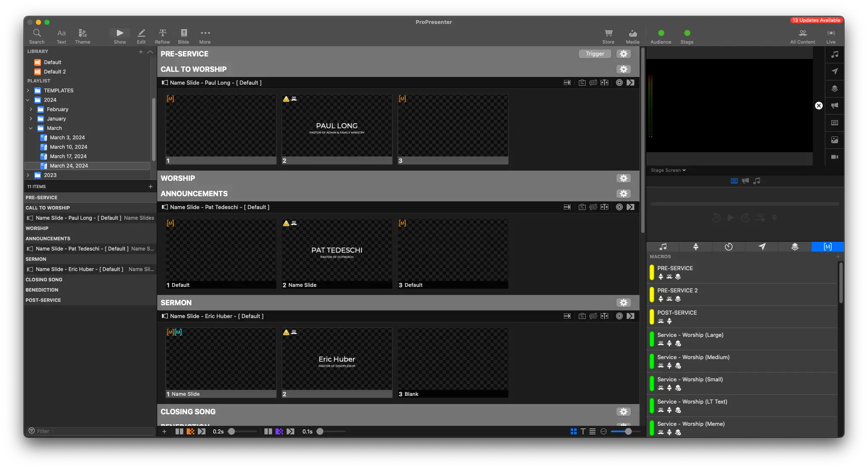Open the timers tab clock icon
The height and width of the screenshot is (469, 868).
pos(729,247)
